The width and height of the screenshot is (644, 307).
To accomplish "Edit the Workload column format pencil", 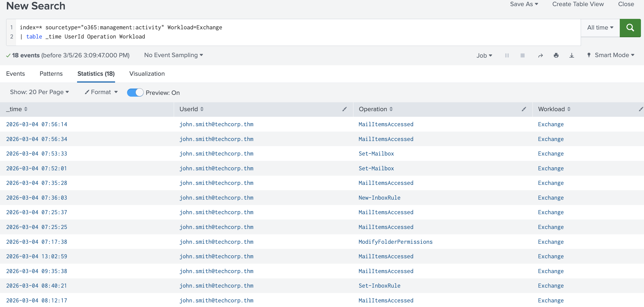I will [x=641, y=109].
